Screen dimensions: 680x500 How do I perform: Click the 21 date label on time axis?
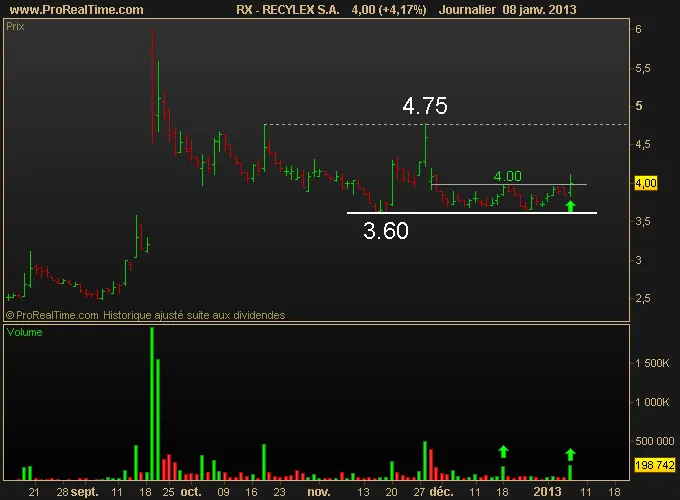point(34,492)
